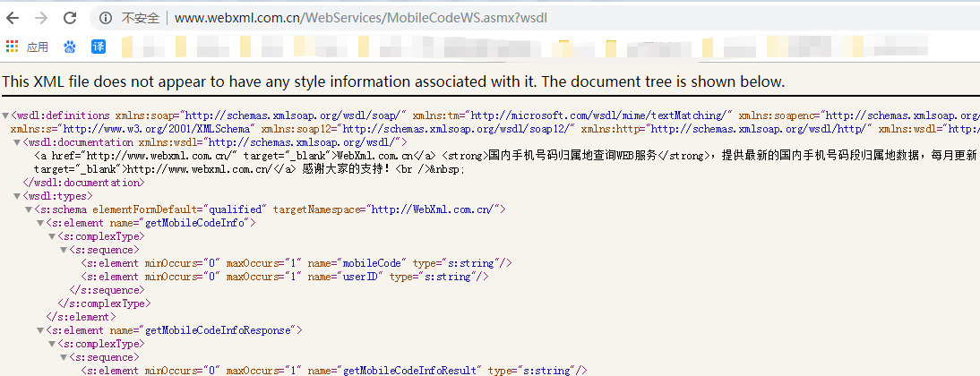The width and height of the screenshot is (980, 376).
Task: Click the 不安全 security label
Action: [x=140, y=18]
